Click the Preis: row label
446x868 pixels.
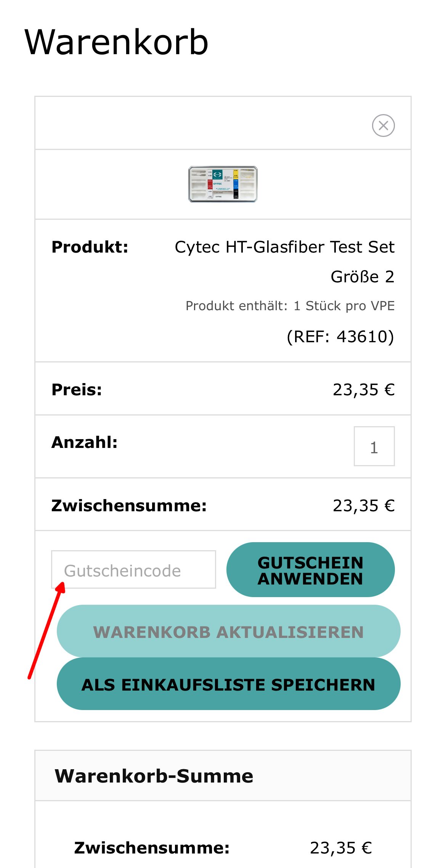[x=77, y=390]
